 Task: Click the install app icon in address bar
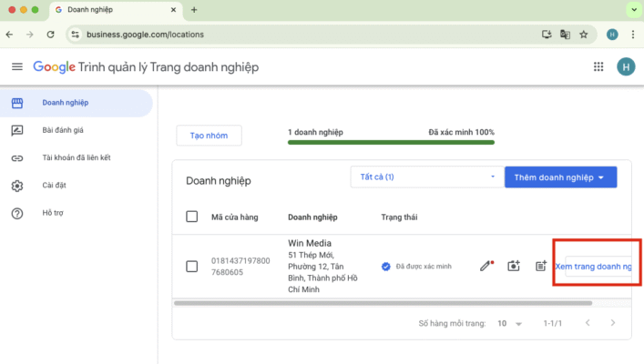tap(547, 35)
